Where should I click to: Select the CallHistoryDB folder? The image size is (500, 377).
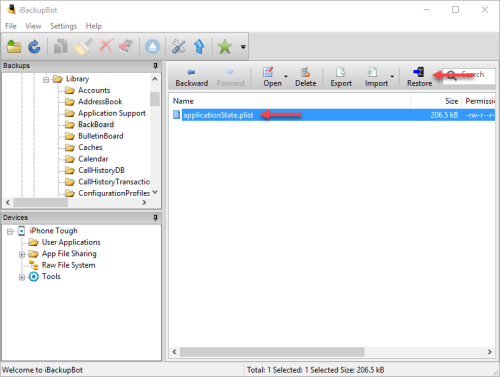point(101,170)
